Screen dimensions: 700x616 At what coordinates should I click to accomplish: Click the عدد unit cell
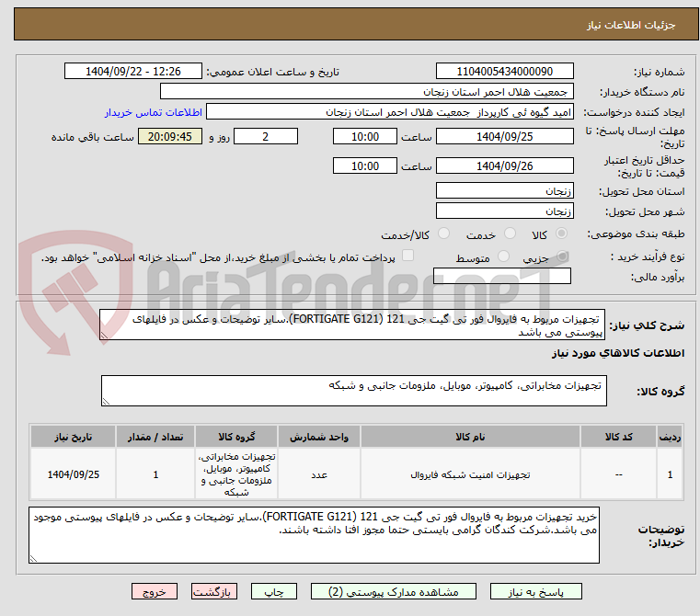click(319, 474)
